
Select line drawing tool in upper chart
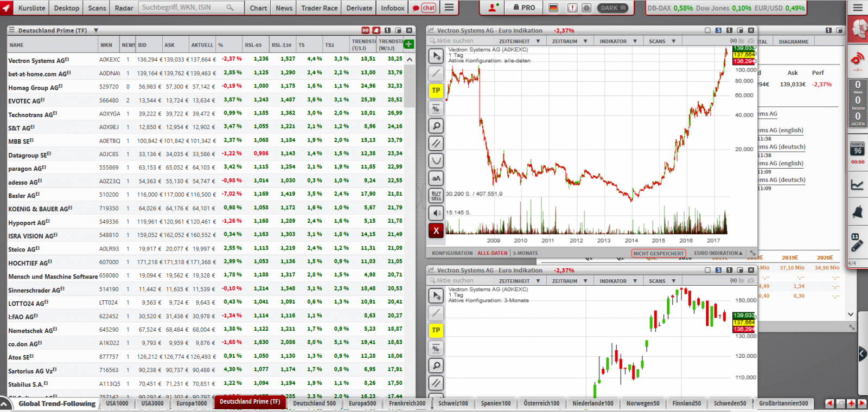coord(436,73)
